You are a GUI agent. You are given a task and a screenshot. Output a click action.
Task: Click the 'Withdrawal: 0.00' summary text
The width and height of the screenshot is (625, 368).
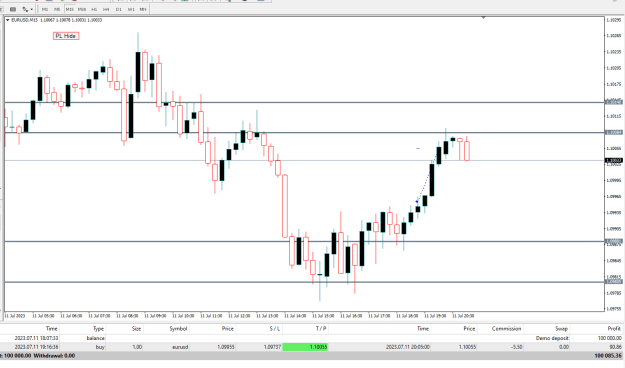[55, 355]
